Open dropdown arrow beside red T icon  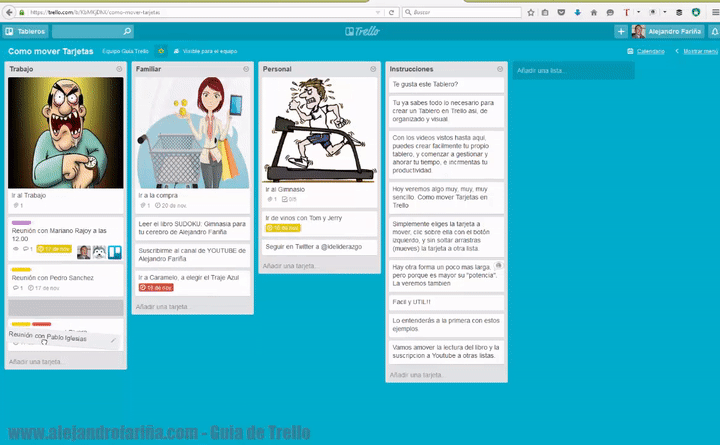(x=638, y=12)
